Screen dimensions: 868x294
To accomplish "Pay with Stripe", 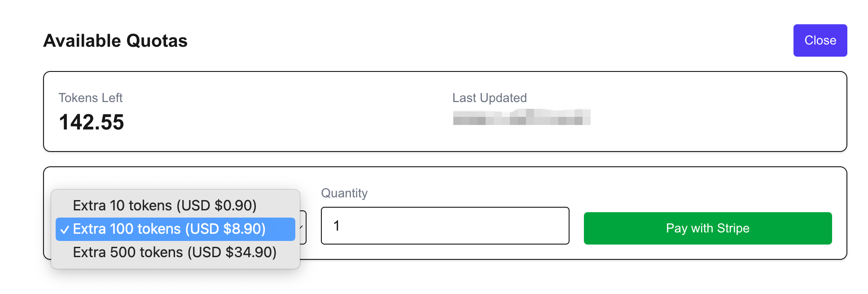I will (x=707, y=228).
